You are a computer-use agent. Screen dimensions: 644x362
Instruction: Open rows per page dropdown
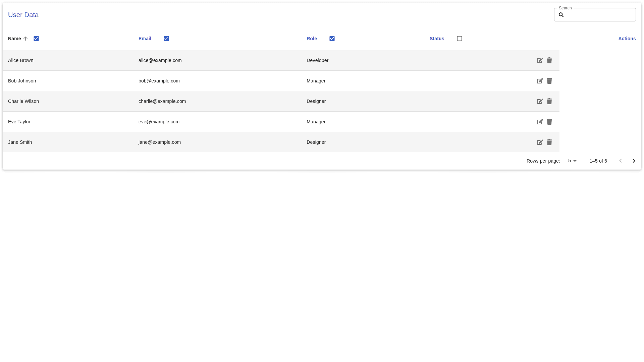572,161
